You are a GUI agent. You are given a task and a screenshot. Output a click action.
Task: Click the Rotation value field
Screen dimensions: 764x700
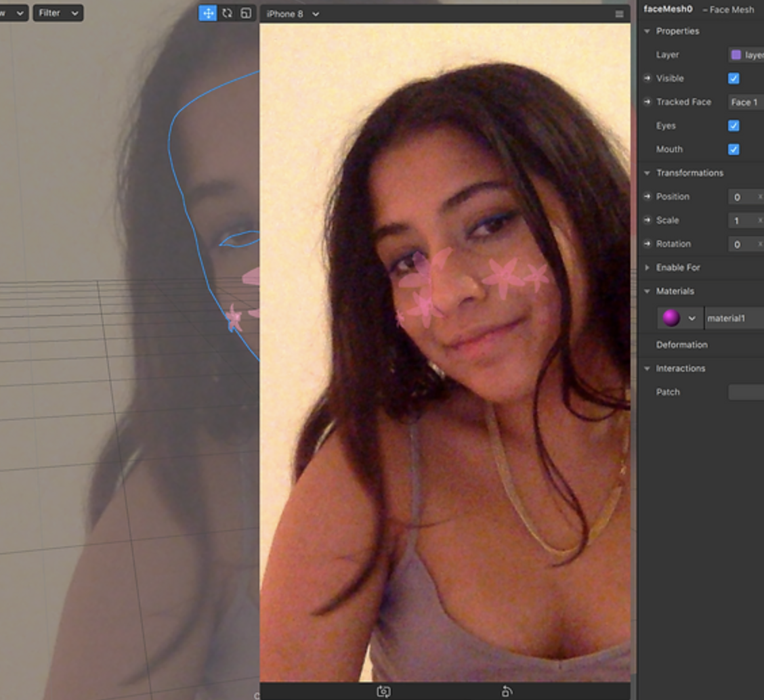click(746, 244)
